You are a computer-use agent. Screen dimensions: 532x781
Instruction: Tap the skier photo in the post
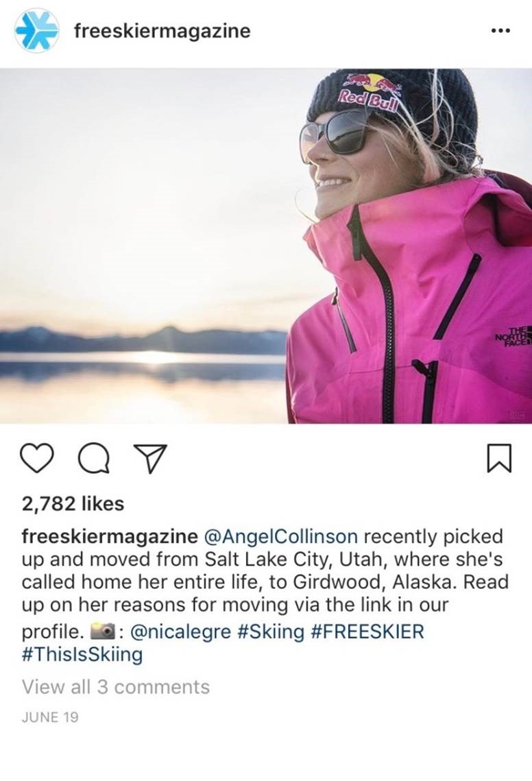point(266,245)
